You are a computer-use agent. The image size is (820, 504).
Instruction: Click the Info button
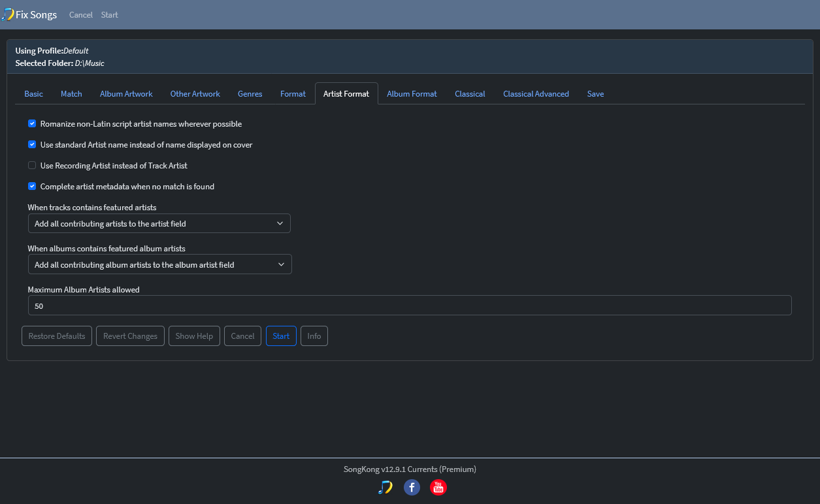pos(314,336)
